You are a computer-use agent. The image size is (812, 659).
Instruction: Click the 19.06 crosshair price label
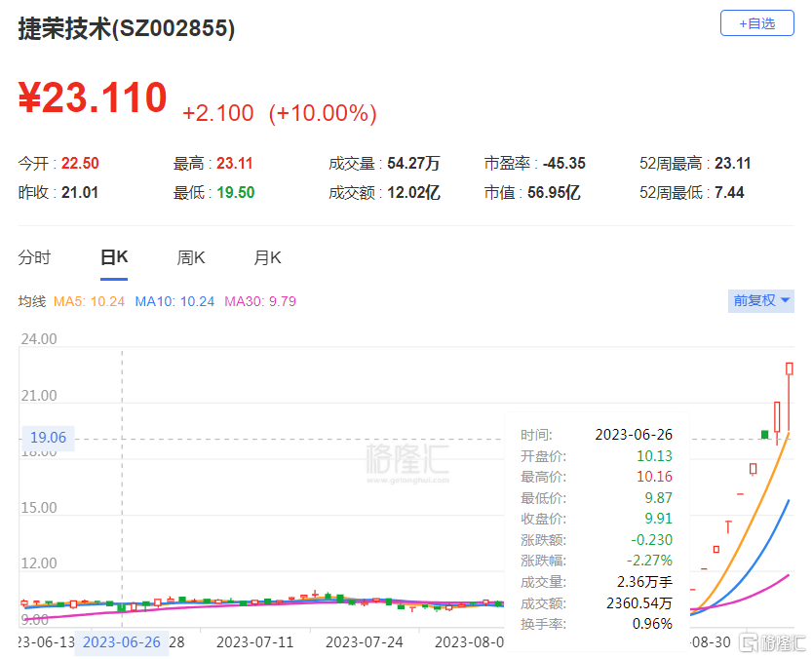[x=48, y=438]
